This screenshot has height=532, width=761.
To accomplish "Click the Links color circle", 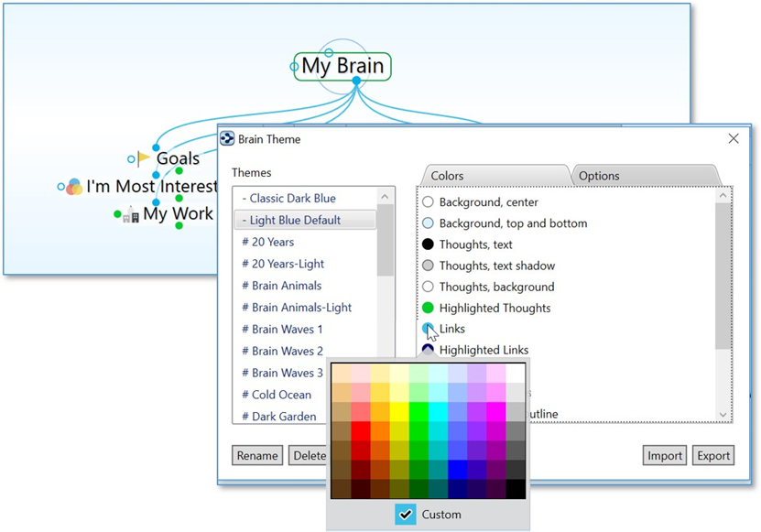I will pyautogui.click(x=428, y=328).
